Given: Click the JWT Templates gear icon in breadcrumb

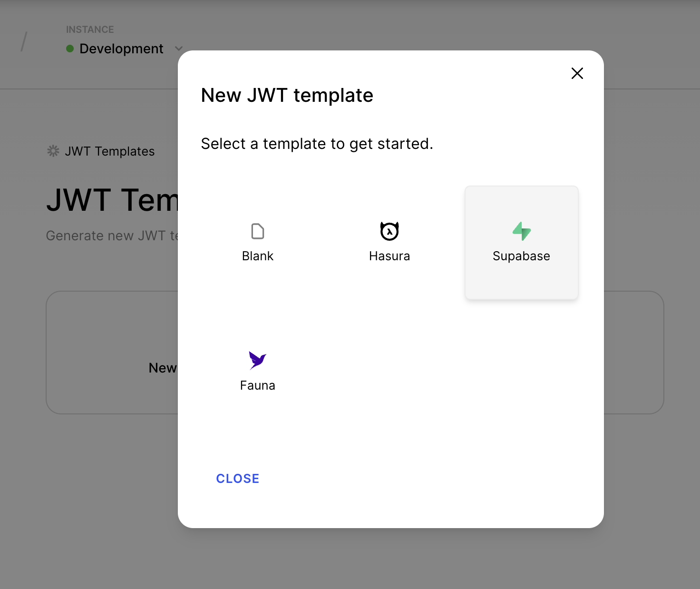Looking at the screenshot, I should [x=53, y=151].
